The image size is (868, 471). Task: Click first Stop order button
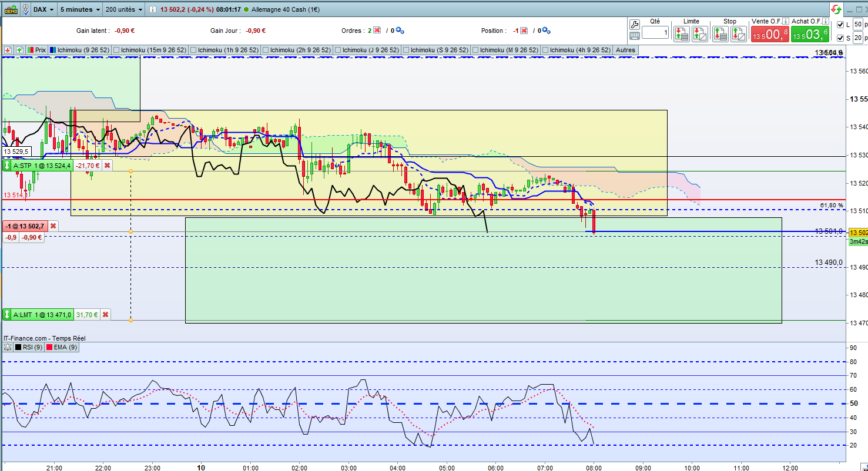[720, 33]
